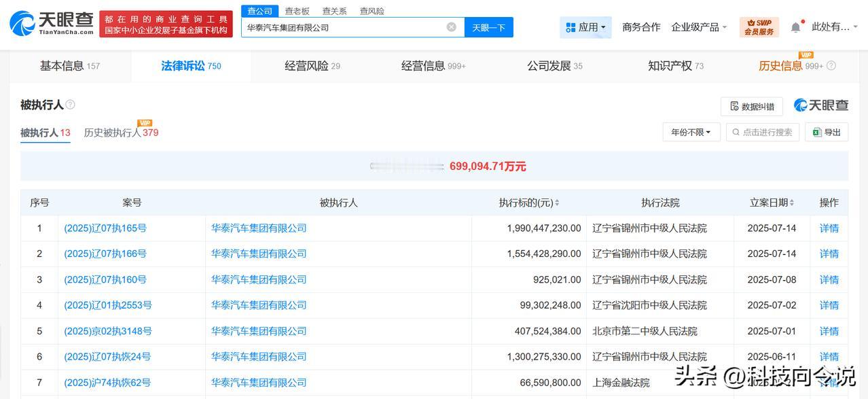Switch to 基本信息 tab
The width and height of the screenshot is (868, 399).
tap(70, 66)
